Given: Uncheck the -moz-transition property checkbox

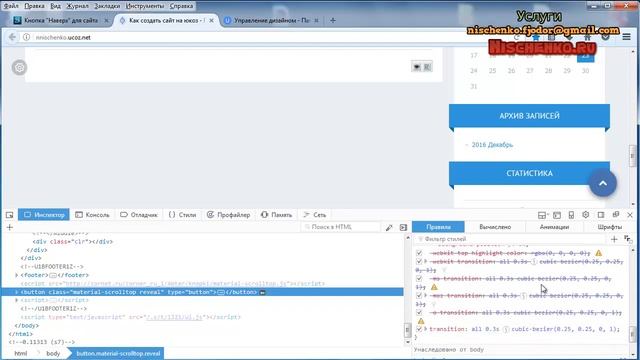Looking at the screenshot, I should (419, 295).
